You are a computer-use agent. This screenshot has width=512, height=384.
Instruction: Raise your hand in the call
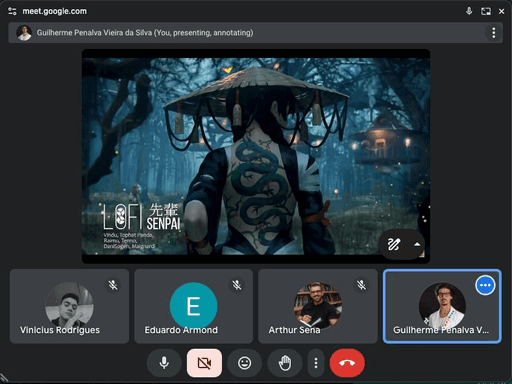[285, 363]
